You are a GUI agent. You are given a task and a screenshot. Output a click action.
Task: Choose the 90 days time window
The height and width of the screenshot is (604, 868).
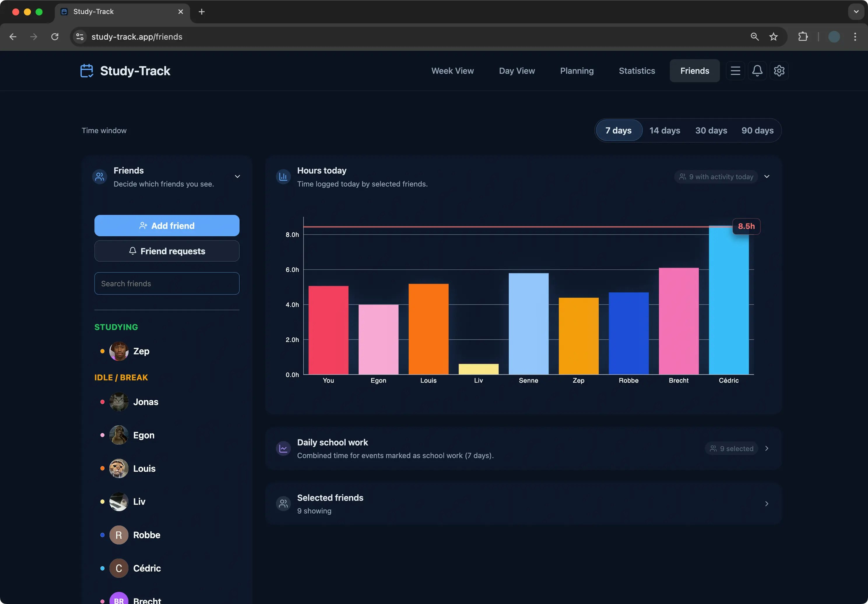coord(757,131)
